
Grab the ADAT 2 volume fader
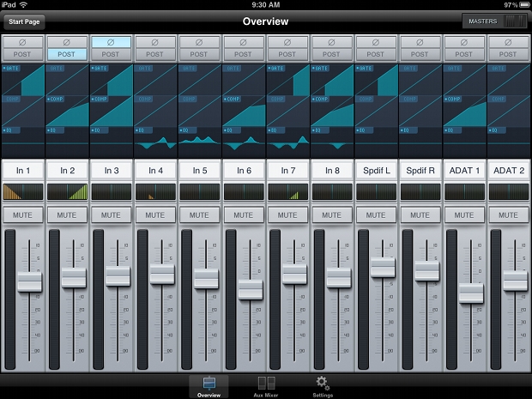tap(515, 281)
